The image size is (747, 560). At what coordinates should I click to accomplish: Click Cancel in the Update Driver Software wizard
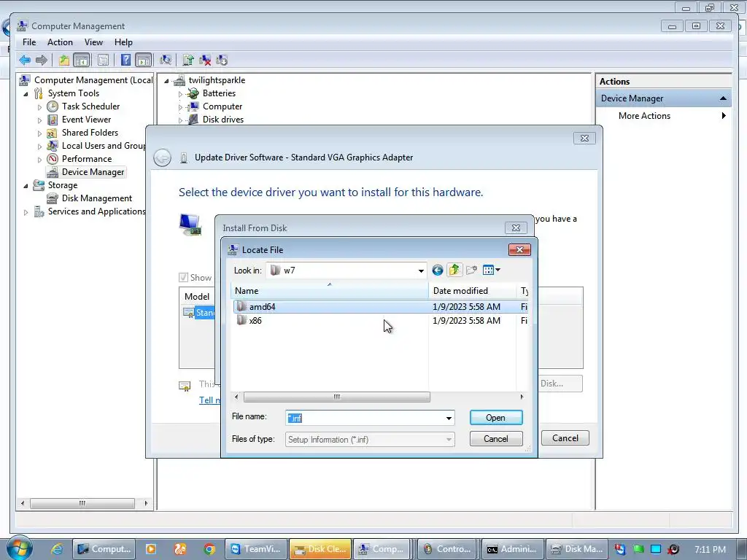565,438
